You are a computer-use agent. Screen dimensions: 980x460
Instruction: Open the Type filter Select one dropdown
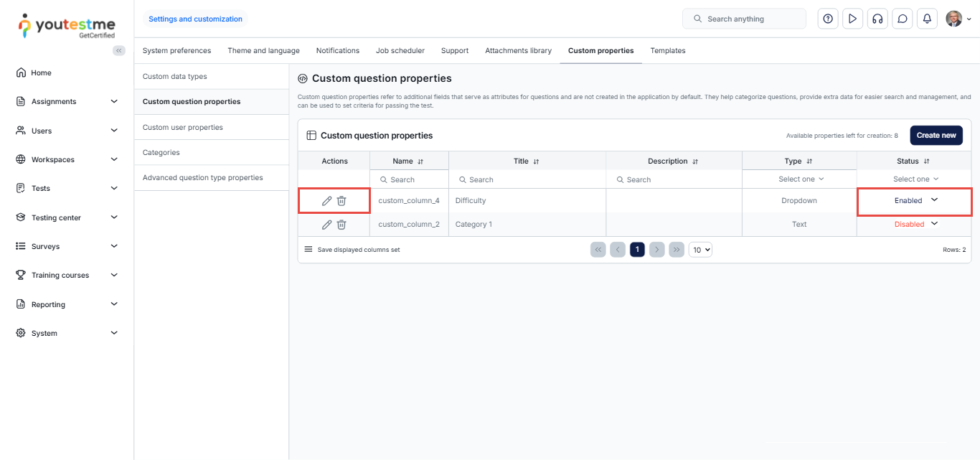click(x=801, y=179)
